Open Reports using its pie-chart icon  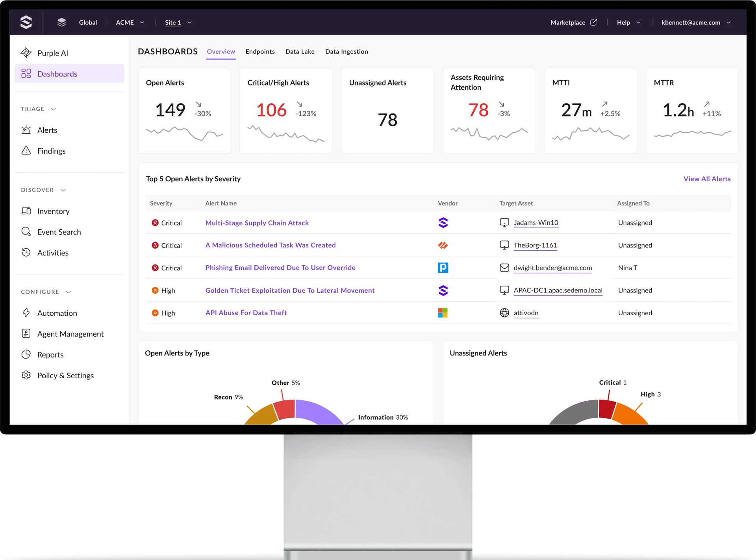(26, 354)
